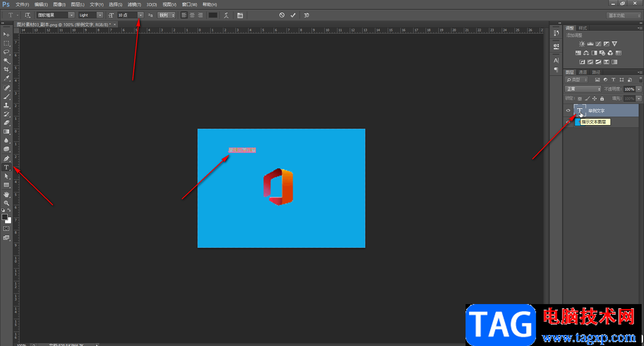
Task: Add a Curves adjustment
Action: pyautogui.click(x=598, y=44)
